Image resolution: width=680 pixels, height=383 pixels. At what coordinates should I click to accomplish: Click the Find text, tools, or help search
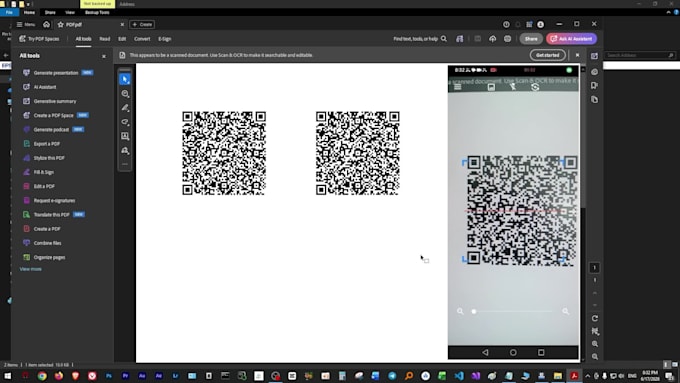point(420,39)
